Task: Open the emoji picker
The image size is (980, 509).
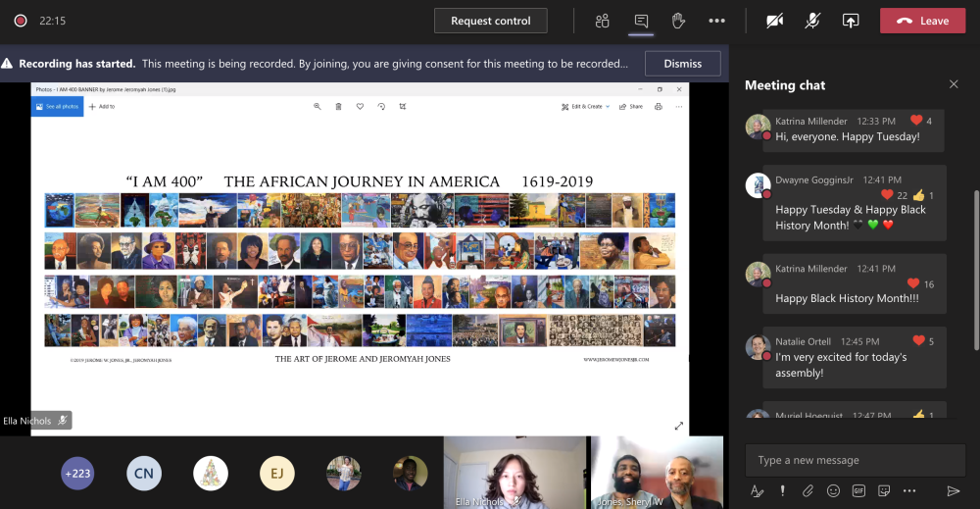Action: click(x=833, y=491)
